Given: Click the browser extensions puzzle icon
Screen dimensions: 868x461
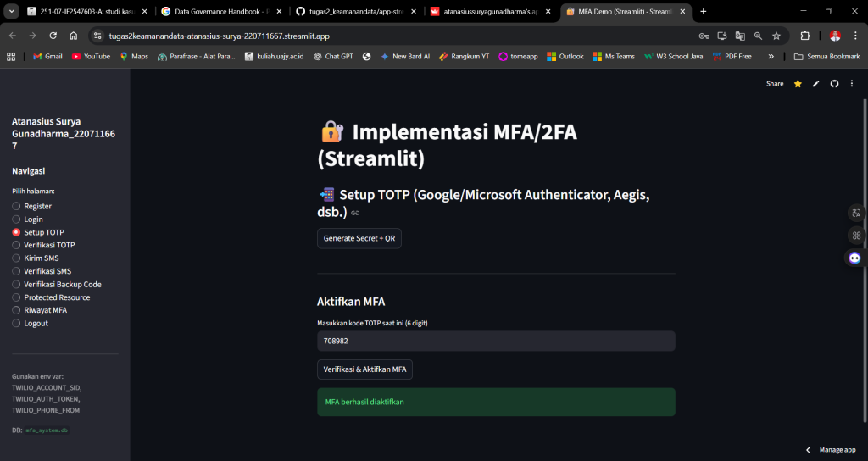Looking at the screenshot, I should click(805, 36).
